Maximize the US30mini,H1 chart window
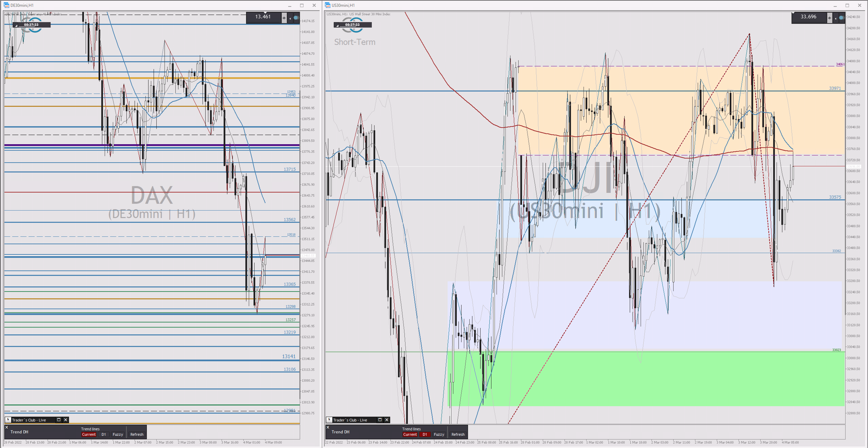Screen dimensions: 868x448 tap(847, 5)
